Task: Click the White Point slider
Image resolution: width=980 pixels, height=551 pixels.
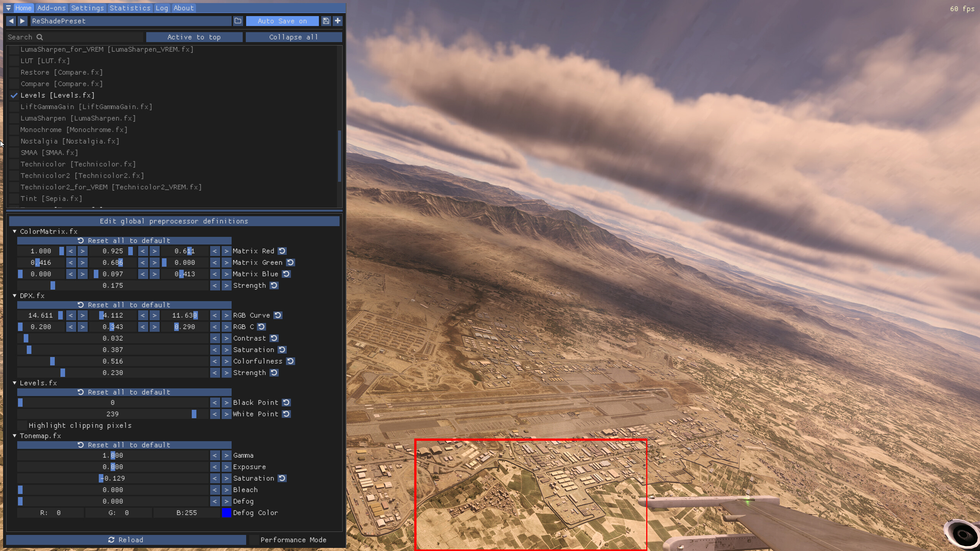Action: tap(113, 414)
